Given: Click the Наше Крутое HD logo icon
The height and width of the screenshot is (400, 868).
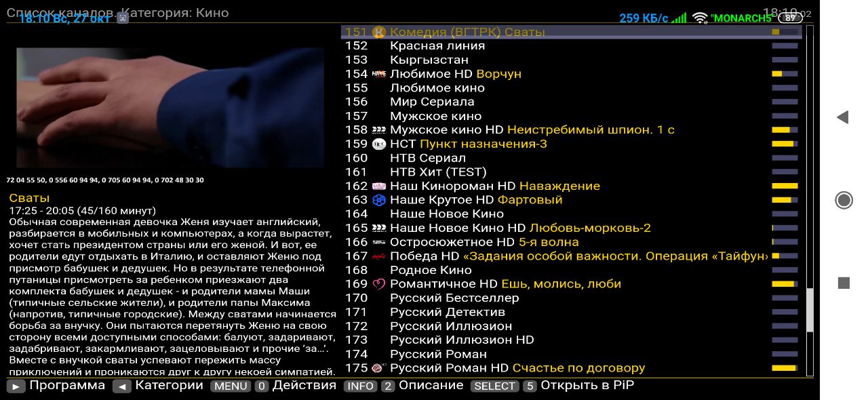Looking at the screenshot, I should (379, 200).
